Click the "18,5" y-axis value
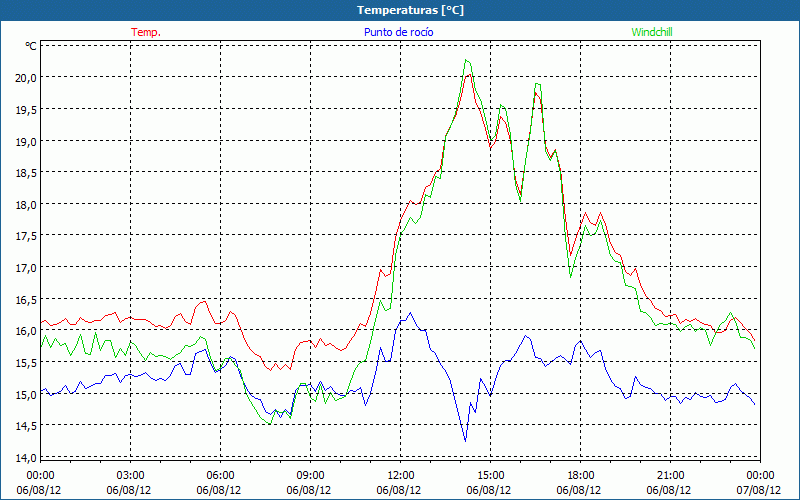The image size is (800, 500). pos(27,173)
